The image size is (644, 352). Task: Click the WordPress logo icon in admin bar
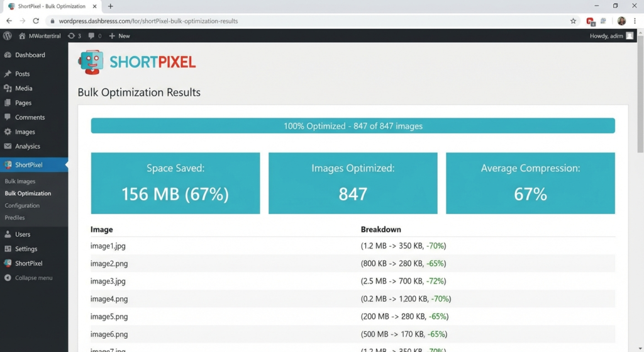8,36
